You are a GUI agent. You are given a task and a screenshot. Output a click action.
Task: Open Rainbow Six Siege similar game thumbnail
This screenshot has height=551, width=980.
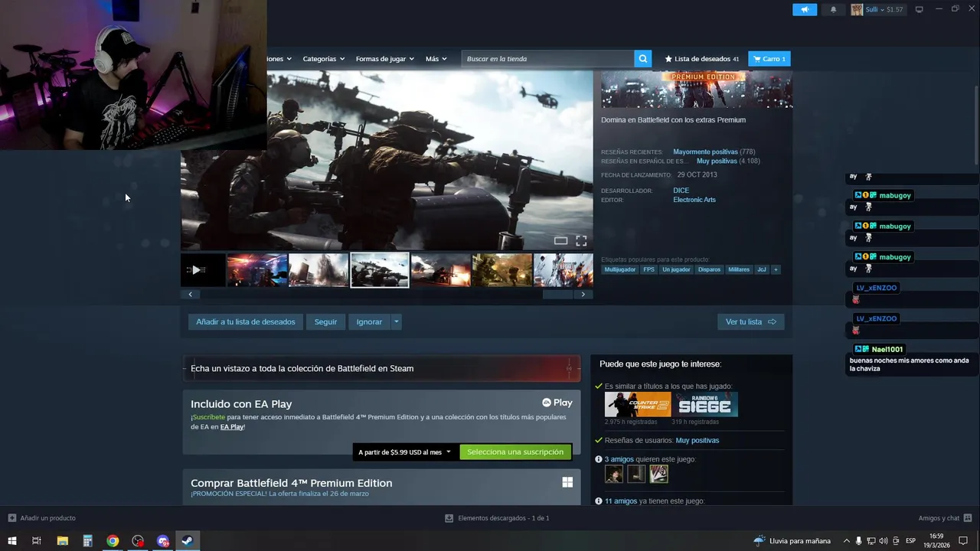tap(705, 404)
